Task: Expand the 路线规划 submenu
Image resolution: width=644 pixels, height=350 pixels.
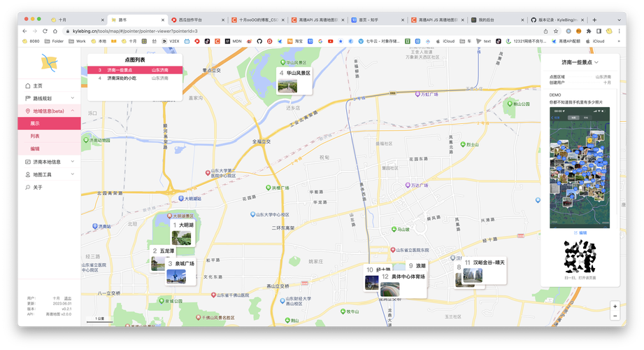Action: 49,98
